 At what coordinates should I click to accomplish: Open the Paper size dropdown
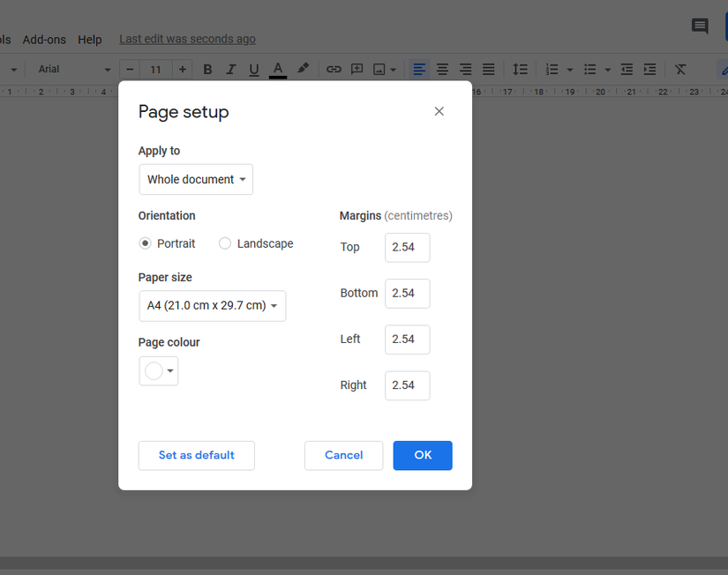212,306
